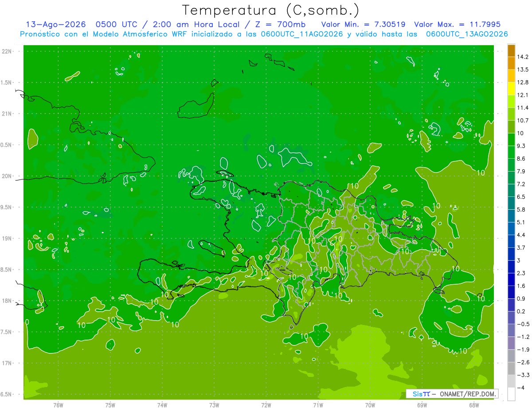The image size is (532, 411).
Task: Click the 4.4 colorbar value
Action: click(x=522, y=235)
